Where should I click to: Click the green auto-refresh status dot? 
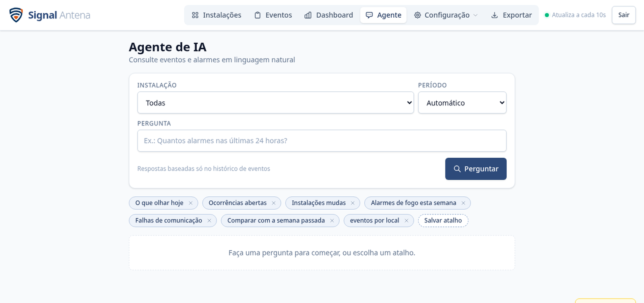[547, 15]
